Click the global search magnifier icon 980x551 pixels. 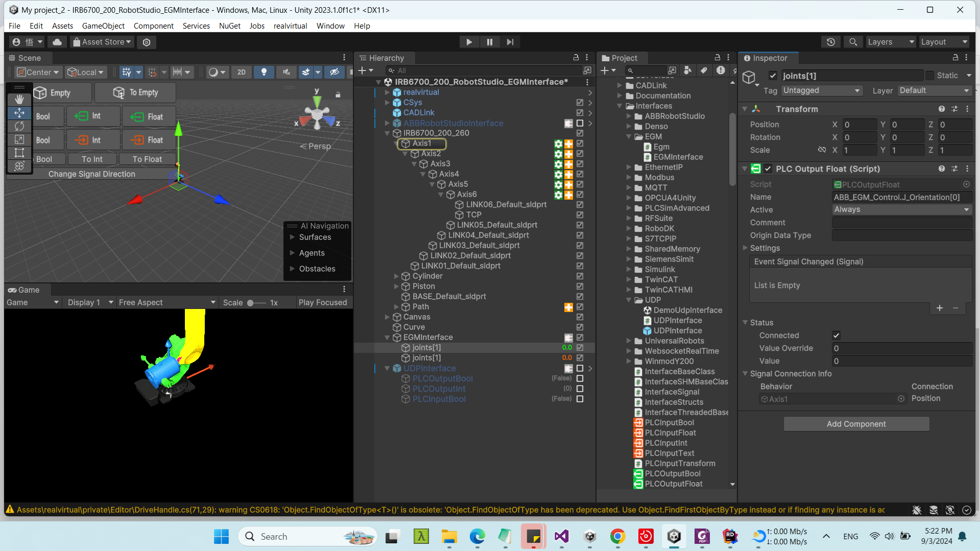point(853,42)
